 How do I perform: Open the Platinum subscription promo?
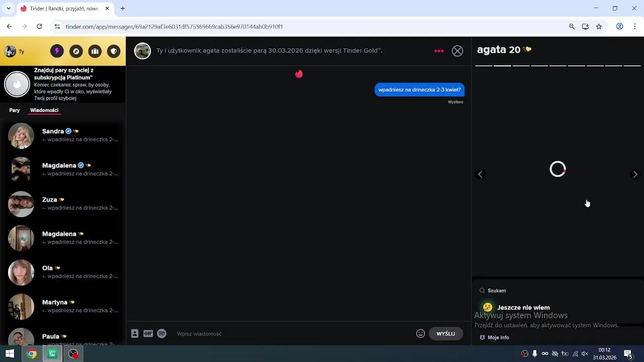pos(63,84)
